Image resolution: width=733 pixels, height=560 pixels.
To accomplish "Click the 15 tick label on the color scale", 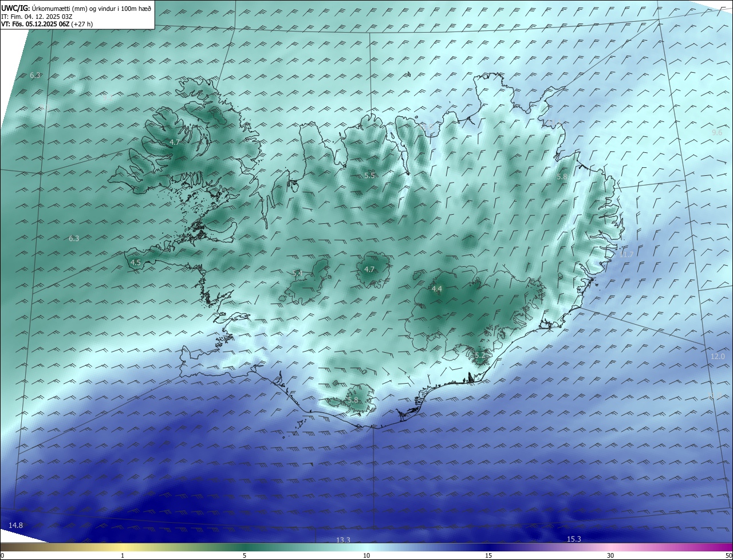I will 488,555.
